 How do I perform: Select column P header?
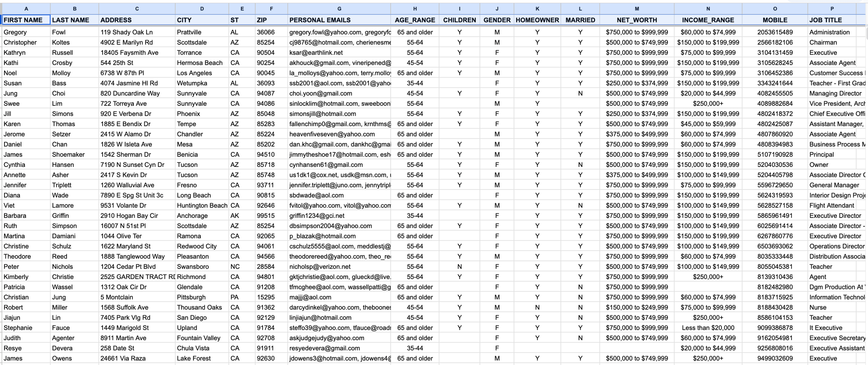coord(831,9)
